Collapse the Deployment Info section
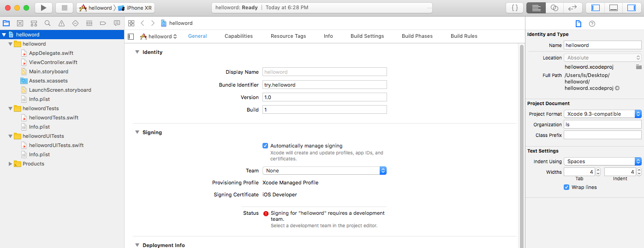The image size is (644, 248). 137,245
